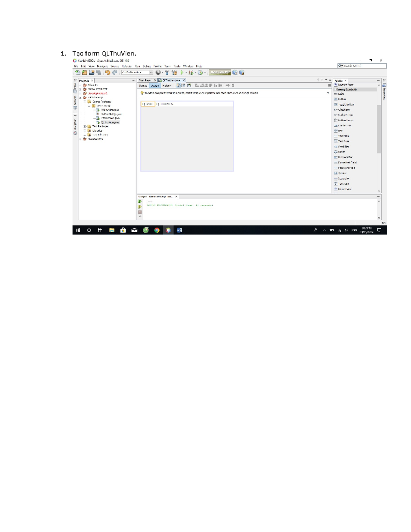Switch to Source view button

[143, 86]
